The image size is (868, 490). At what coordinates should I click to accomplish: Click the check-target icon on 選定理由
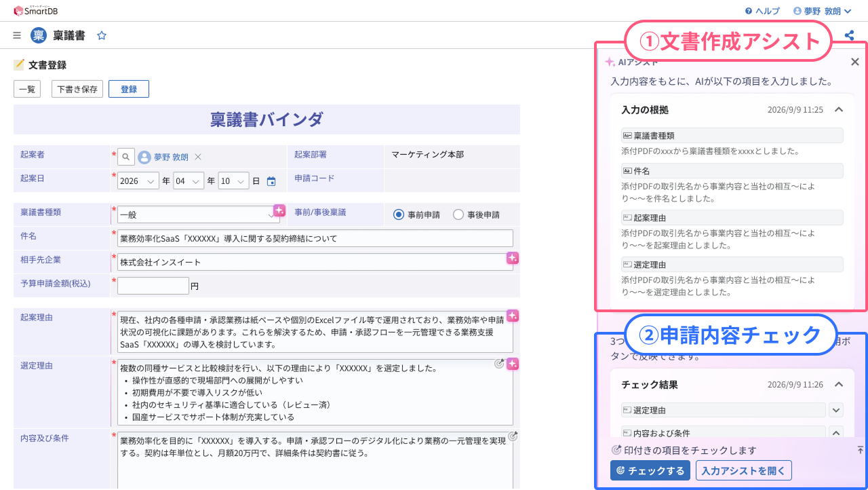[x=499, y=364]
